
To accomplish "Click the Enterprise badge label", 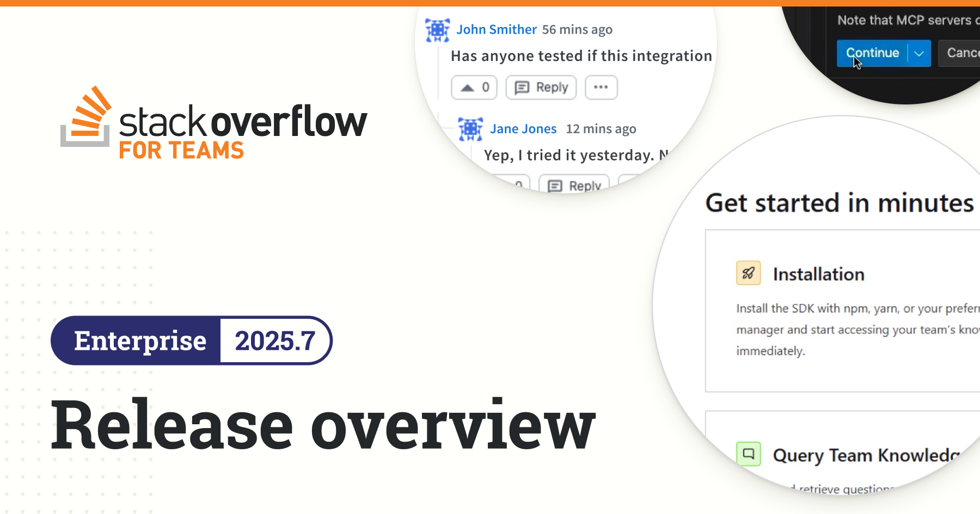I will pyautogui.click(x=140, y=341).
